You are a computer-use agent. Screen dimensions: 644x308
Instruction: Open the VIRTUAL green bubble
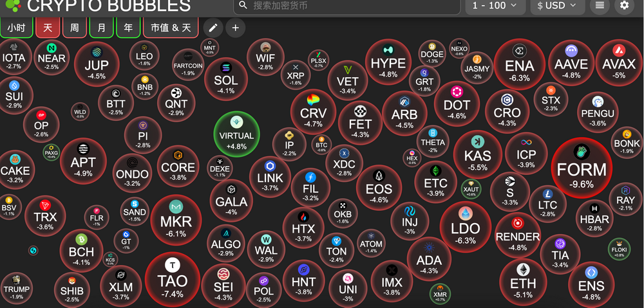(236, 134)
